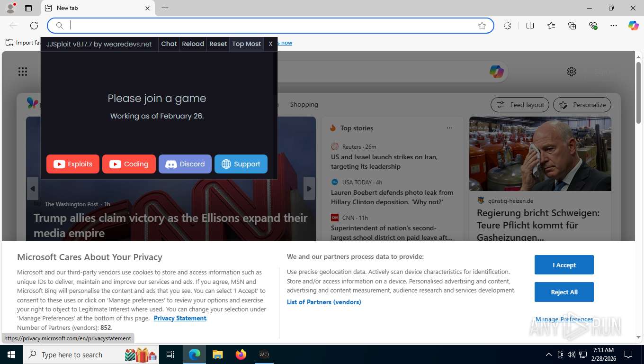Click the Reject All button
Screen dimensions: 644x364
click(x=564, y=292)
